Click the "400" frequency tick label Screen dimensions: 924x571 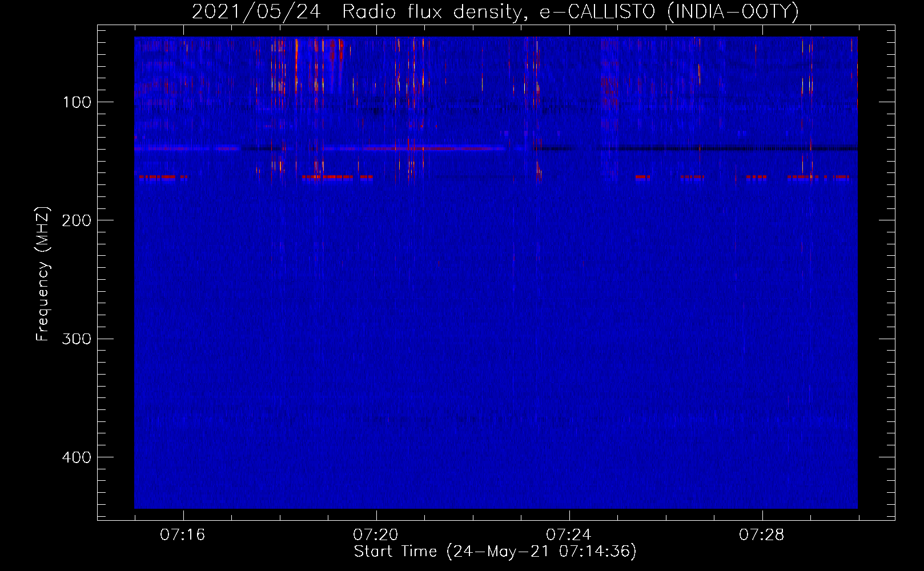point(77,457)
